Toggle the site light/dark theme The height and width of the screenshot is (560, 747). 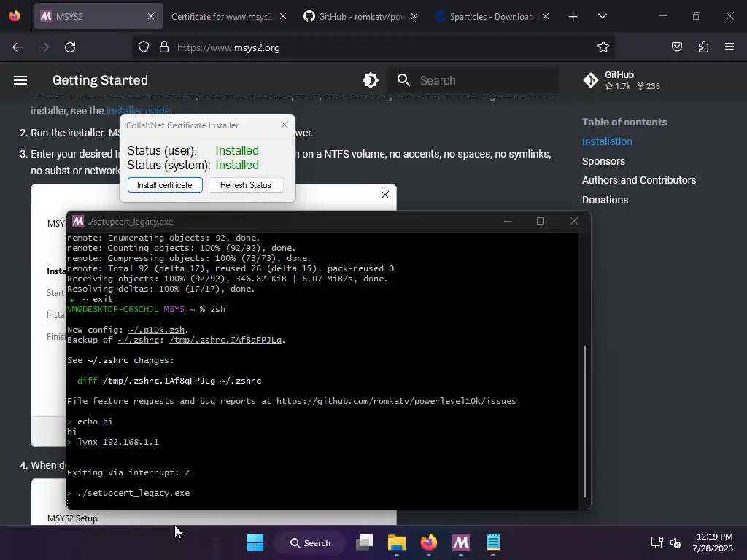pyautogui.click(x=371, y=80)
